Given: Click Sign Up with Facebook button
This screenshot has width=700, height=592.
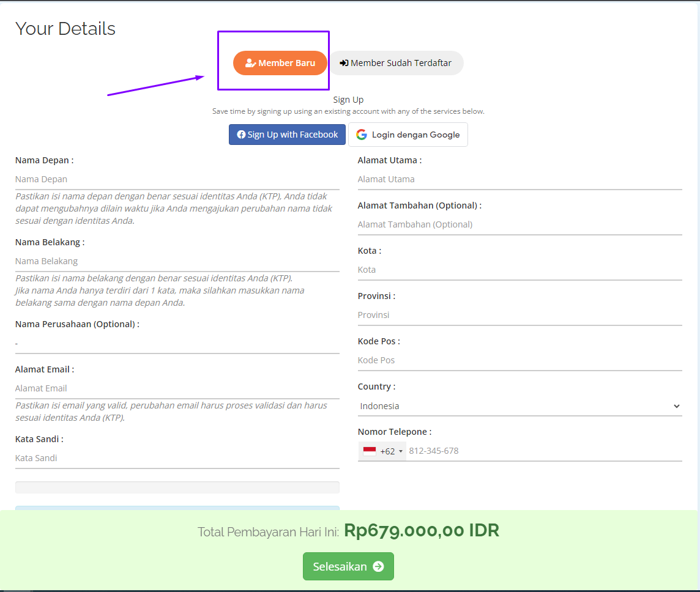Looking at the screenshot, I should point(287,135).
